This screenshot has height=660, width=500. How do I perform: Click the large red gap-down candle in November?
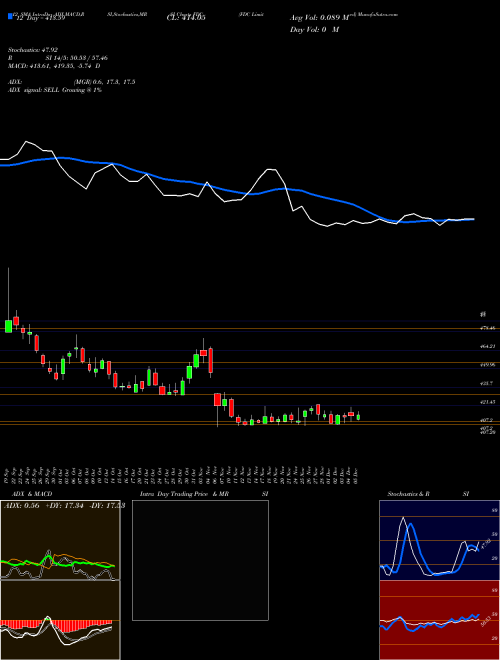[217, 399]
